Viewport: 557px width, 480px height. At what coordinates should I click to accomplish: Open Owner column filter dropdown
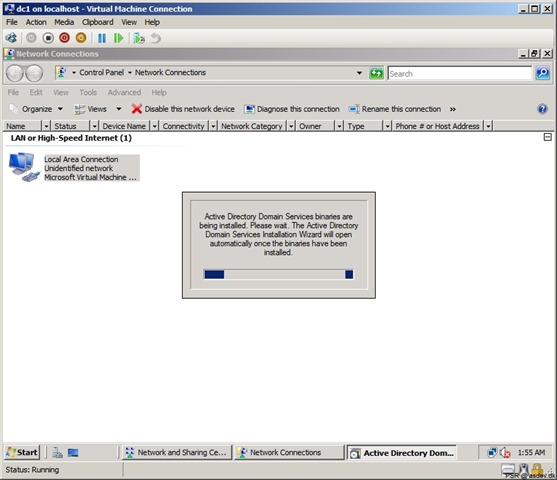(339, 126)
